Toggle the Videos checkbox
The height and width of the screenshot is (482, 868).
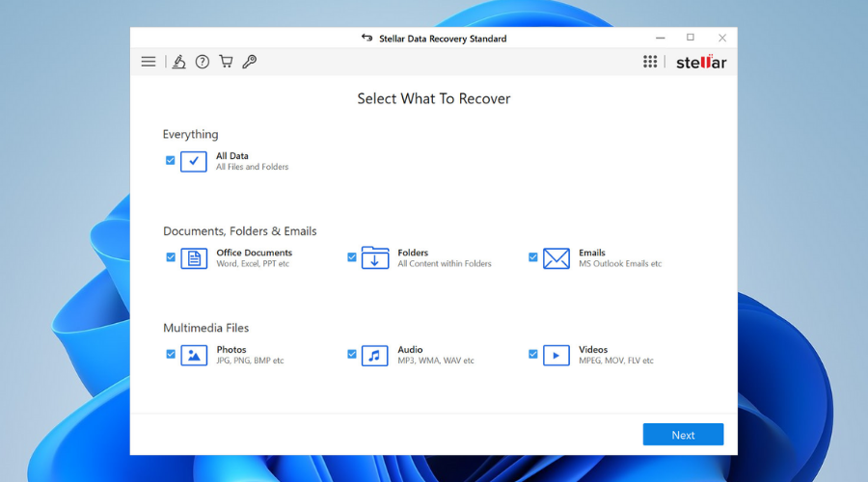[533, 354]
